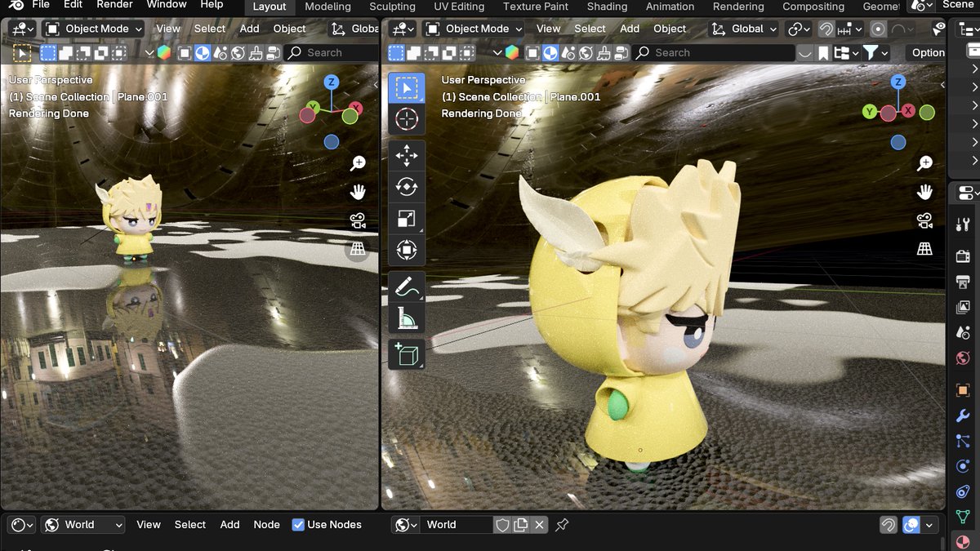
Task: Open the Node menu in node editor
Action: pos(266,525)
